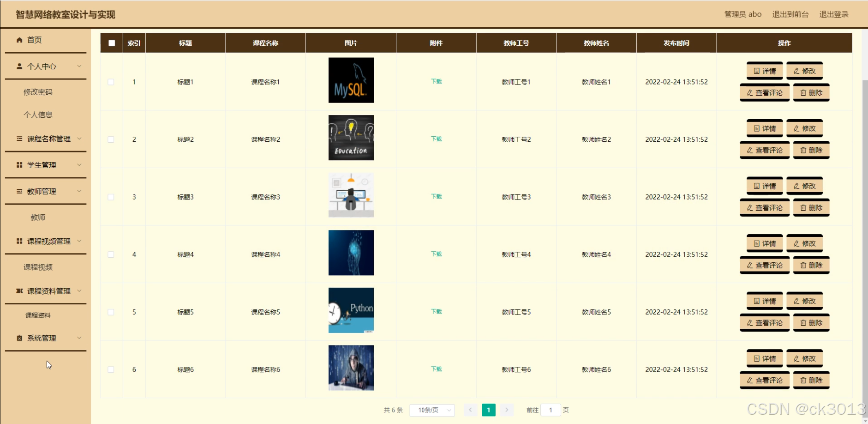868x424 pixels.
Task: Open the MySQL thumbnail image
Action: click(x=351, y=80)
